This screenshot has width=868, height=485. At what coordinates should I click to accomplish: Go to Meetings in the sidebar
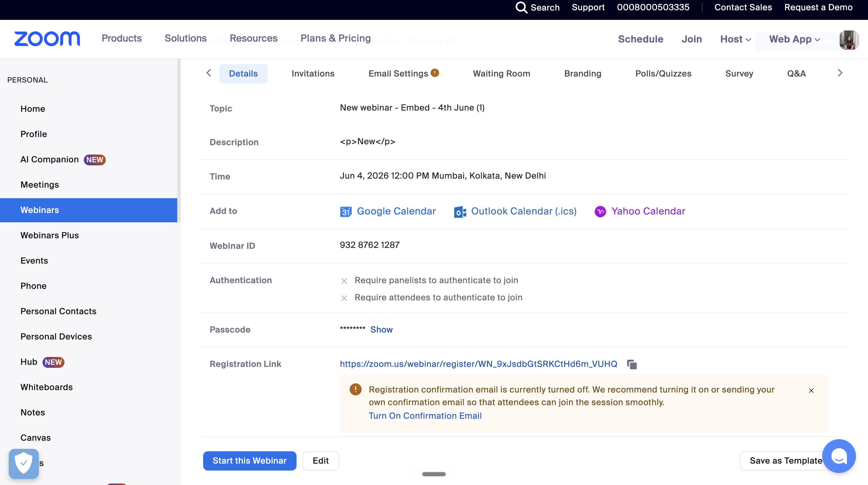(x=40, y=185)
